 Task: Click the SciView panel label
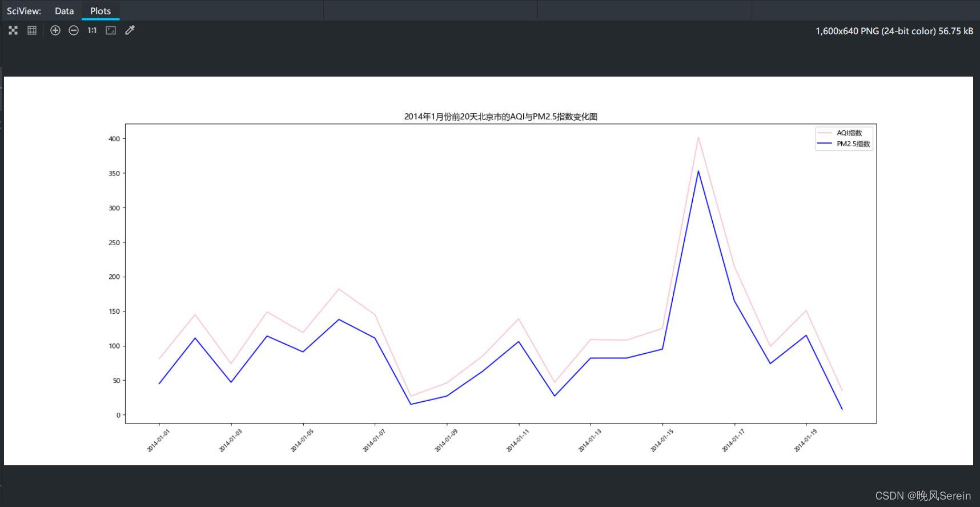click(x=24, y=11)
